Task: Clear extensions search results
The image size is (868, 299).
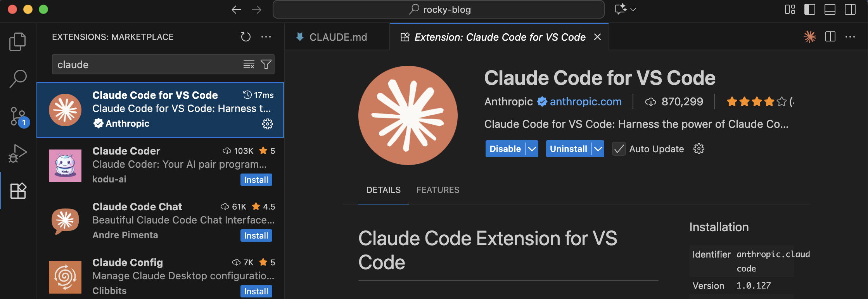Action: (x=249, y=64)
